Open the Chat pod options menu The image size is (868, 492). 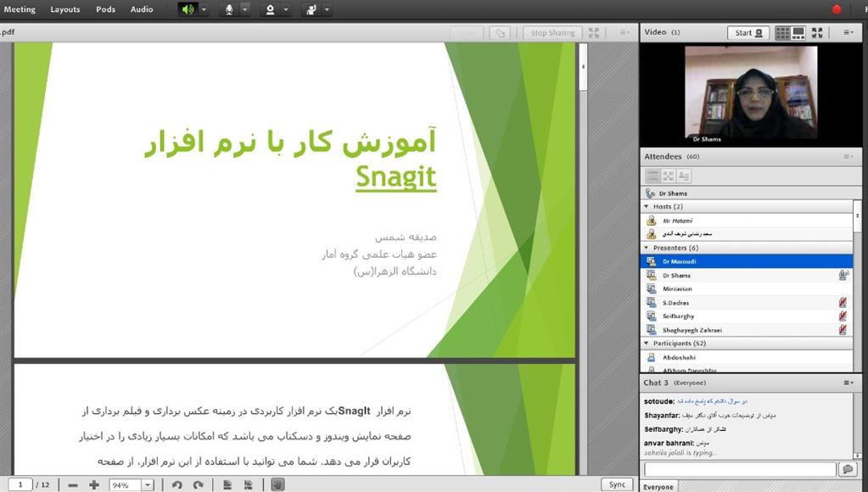pos(848,383)
